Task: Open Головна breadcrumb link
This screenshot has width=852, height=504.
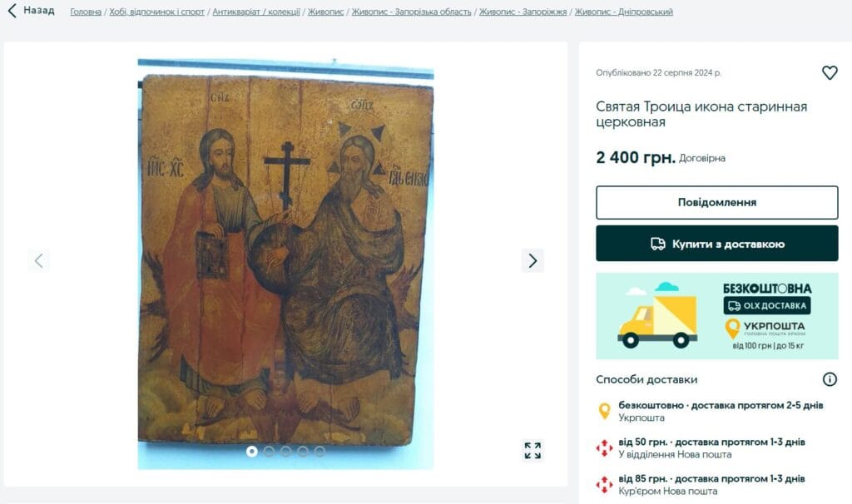Action: pos(86,12)
